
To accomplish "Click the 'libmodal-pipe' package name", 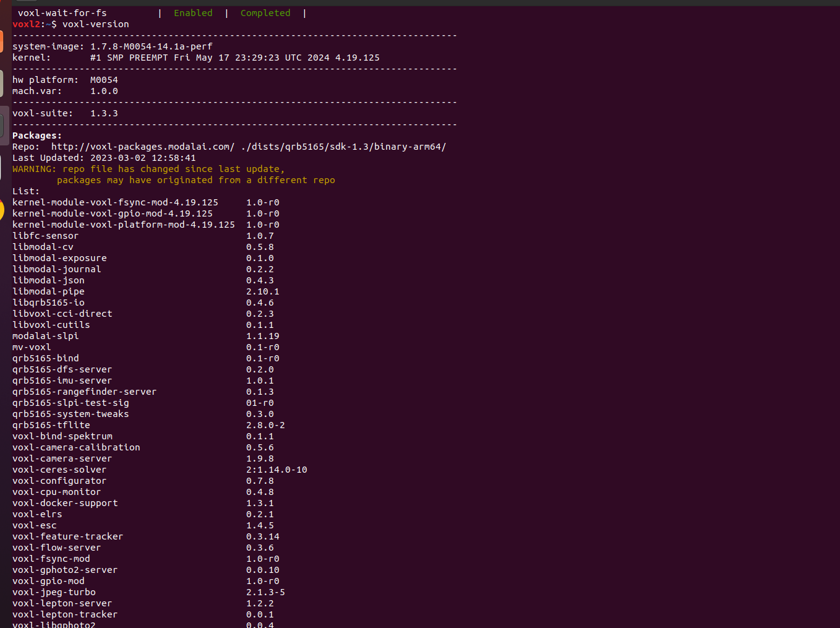I will pos(48,291).
